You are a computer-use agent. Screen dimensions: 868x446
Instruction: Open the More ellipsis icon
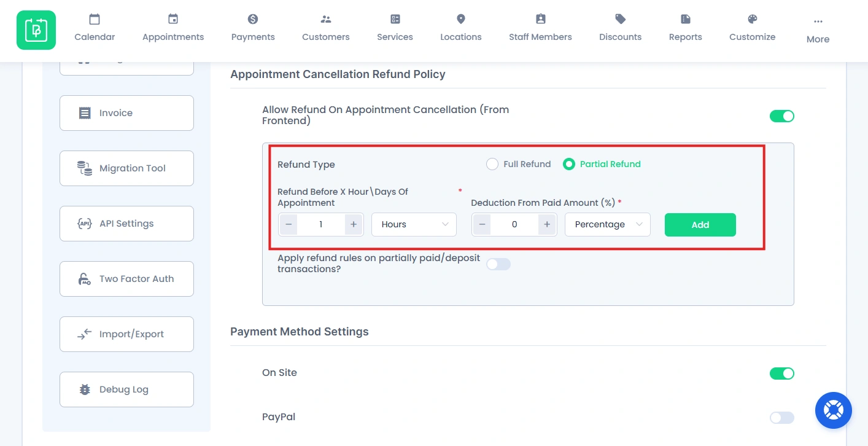point(818,22)
